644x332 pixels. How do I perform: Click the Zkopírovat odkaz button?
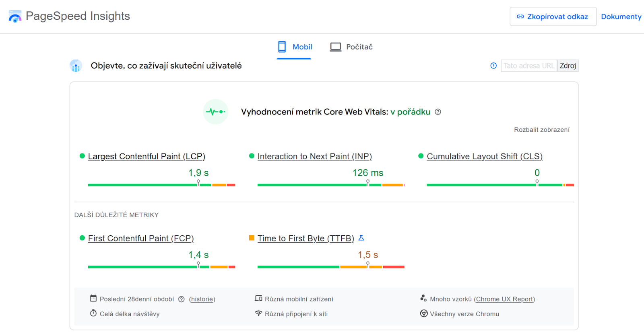[553, 17]
